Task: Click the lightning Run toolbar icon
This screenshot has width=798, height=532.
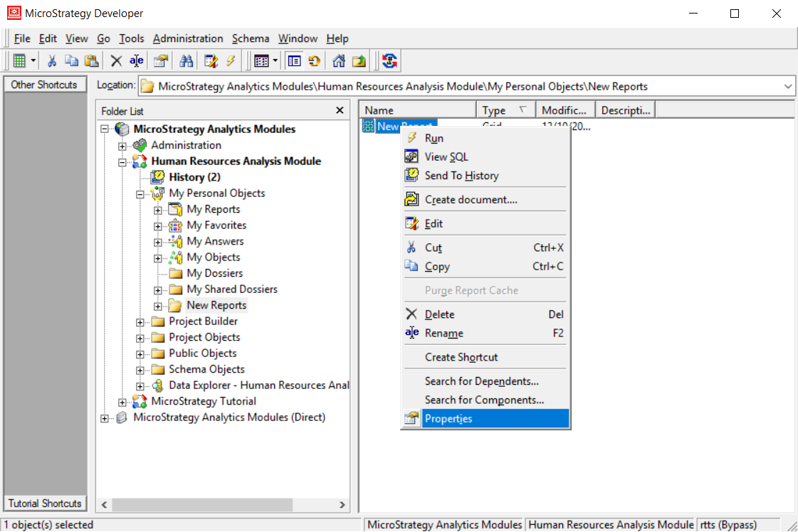Action: pos(231,61)
